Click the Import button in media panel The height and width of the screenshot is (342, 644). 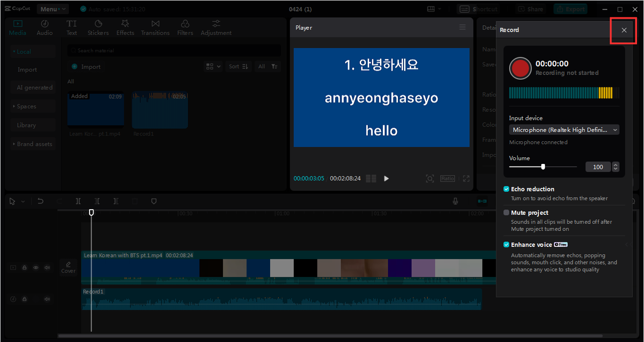tap(86, 66)
